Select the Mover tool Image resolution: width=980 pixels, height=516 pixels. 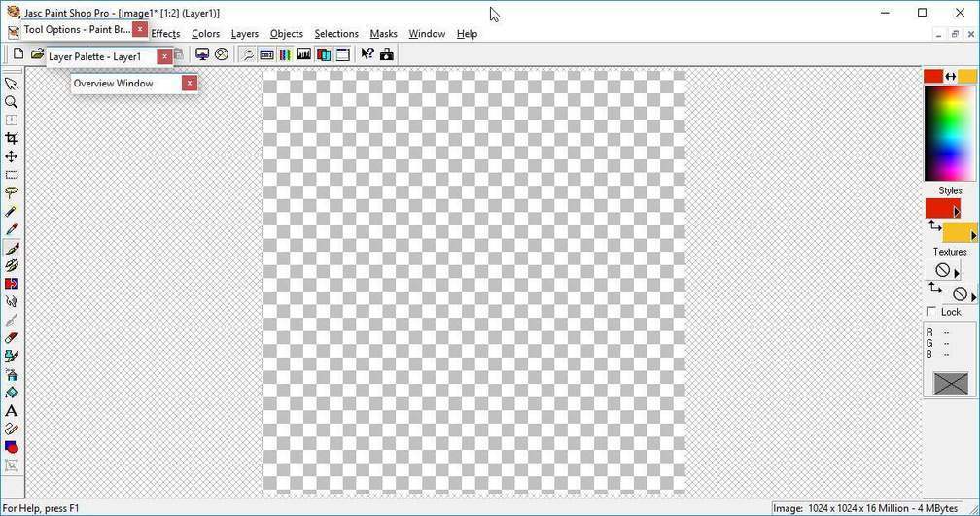pyautogui.click(x=12, y=156)
